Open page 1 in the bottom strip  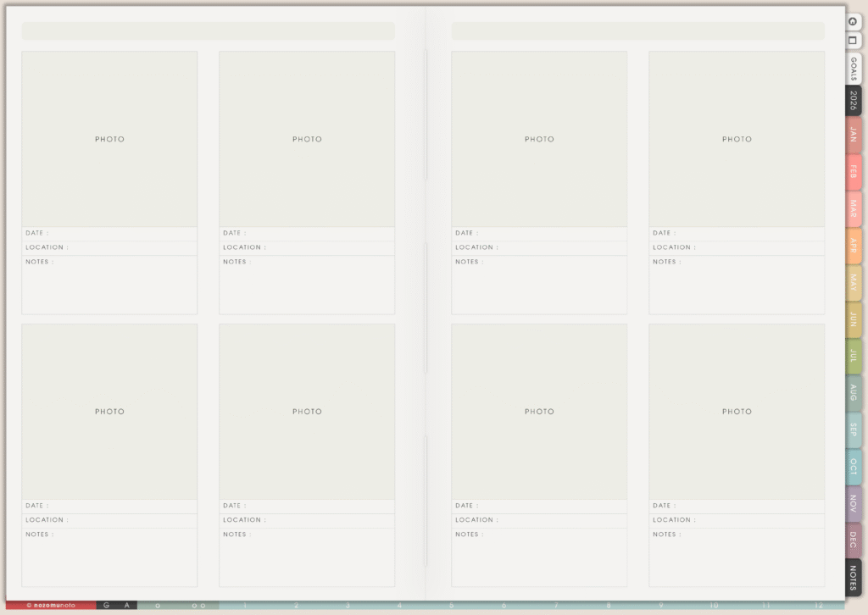click(x=245, y=605)
